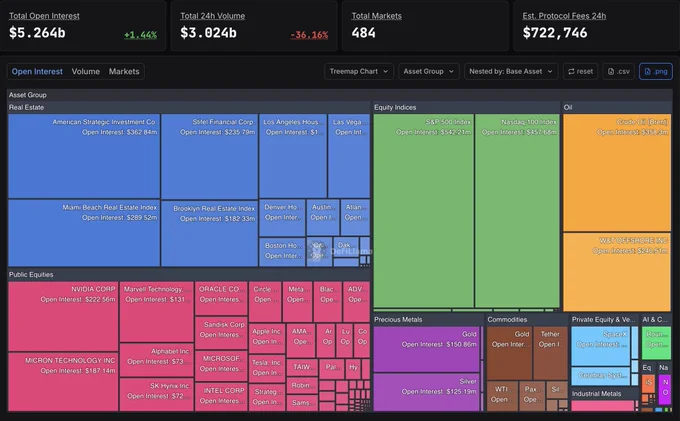This screenshot has width=680, height=421.
Task: Export chart with the .png button
Action: click(656, 72)
